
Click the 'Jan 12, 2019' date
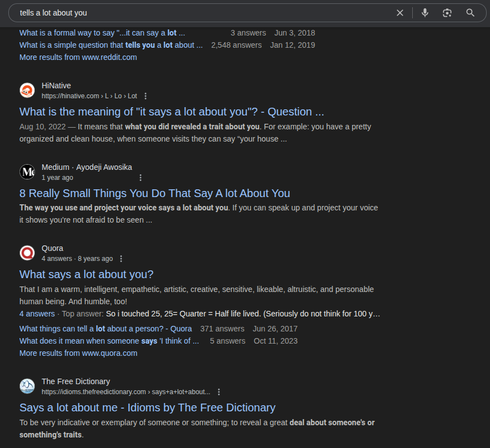point(292,45)
